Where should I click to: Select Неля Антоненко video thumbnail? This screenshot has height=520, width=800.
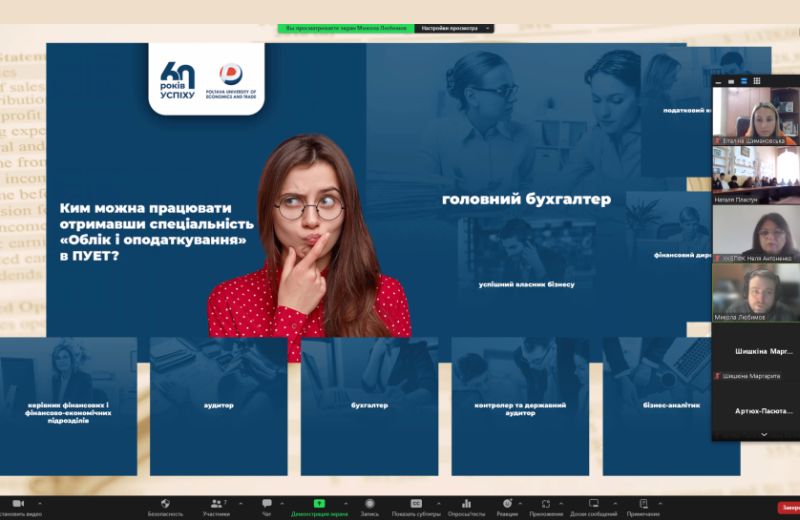[755, 234]
